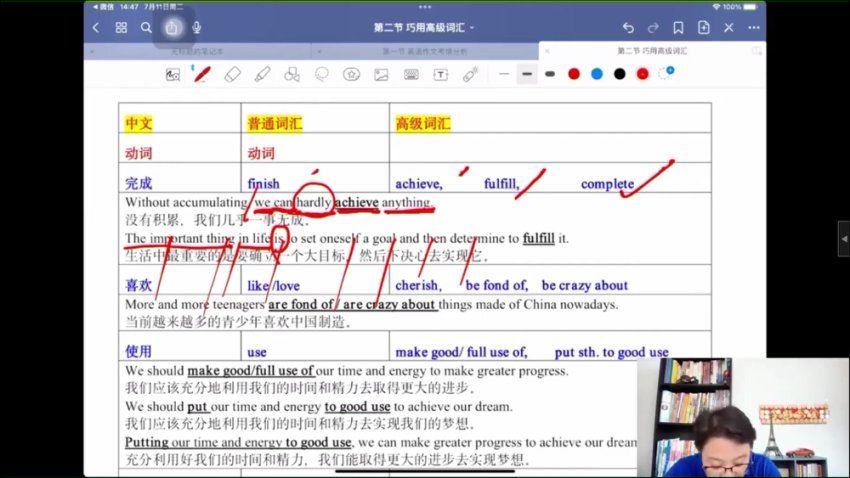The width and height of the screenshot is (850, 478).
Task: Open the page thumbnails grid view
Action: (x=121, y=28)
